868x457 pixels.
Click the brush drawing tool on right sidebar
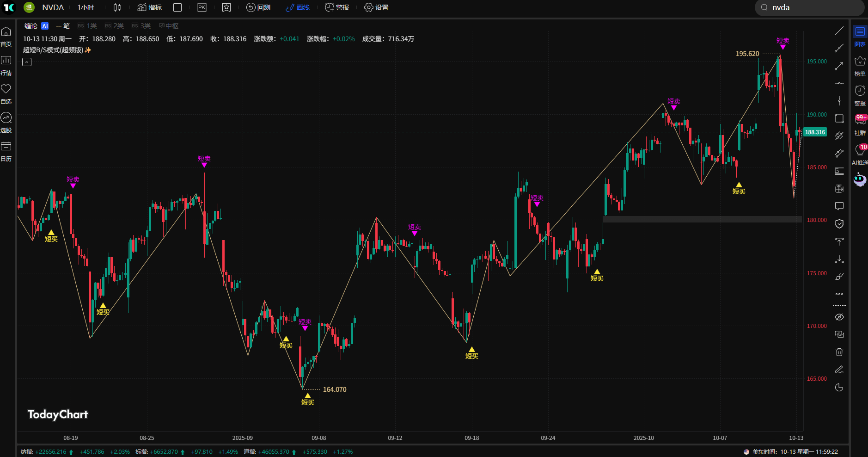(839, 276)
